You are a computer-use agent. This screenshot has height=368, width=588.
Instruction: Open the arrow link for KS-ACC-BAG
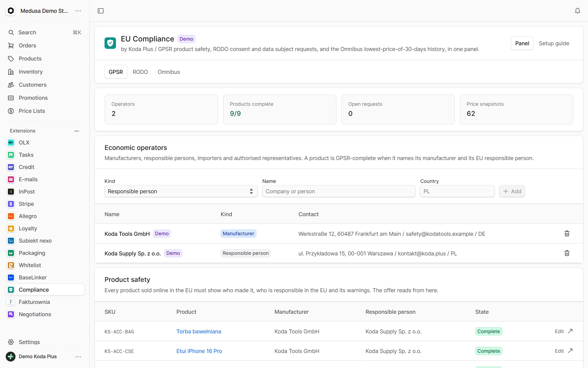(x=570, y=331)
